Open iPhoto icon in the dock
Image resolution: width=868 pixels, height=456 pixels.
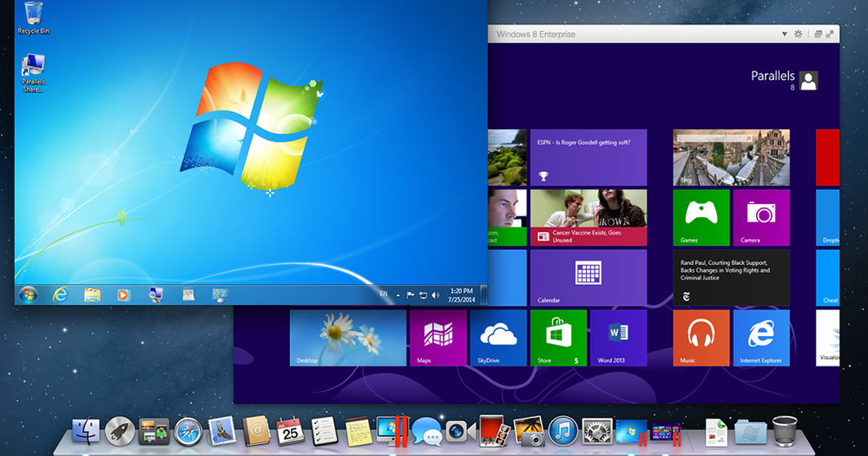pyautogui.click(x=529, y=431)
